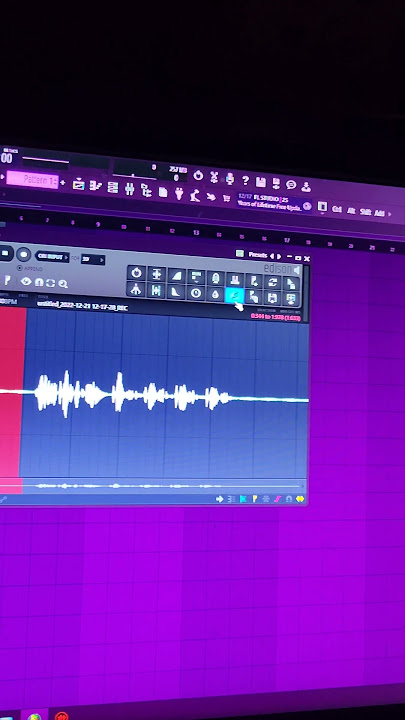Click the Presets label in Edison title bar
Image resolution: width=405 pixels, height=720 pixels.
click(x=257, y=255)
